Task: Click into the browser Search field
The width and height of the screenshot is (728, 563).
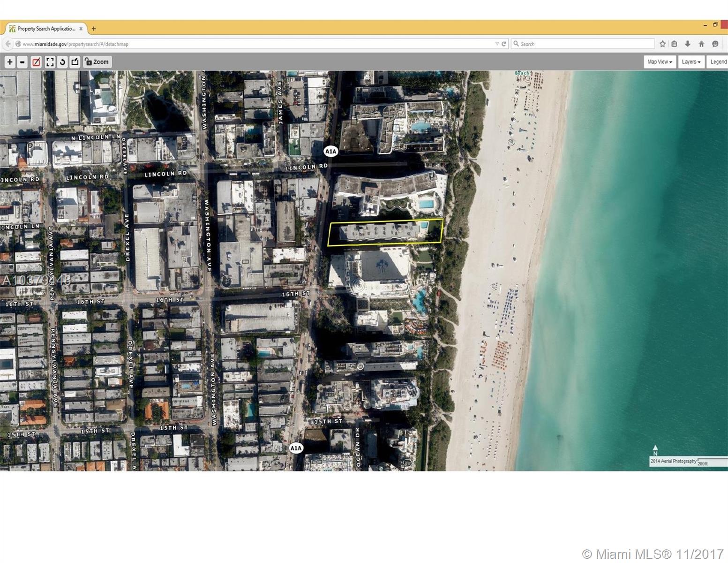Action: click(x=584, y=44)
